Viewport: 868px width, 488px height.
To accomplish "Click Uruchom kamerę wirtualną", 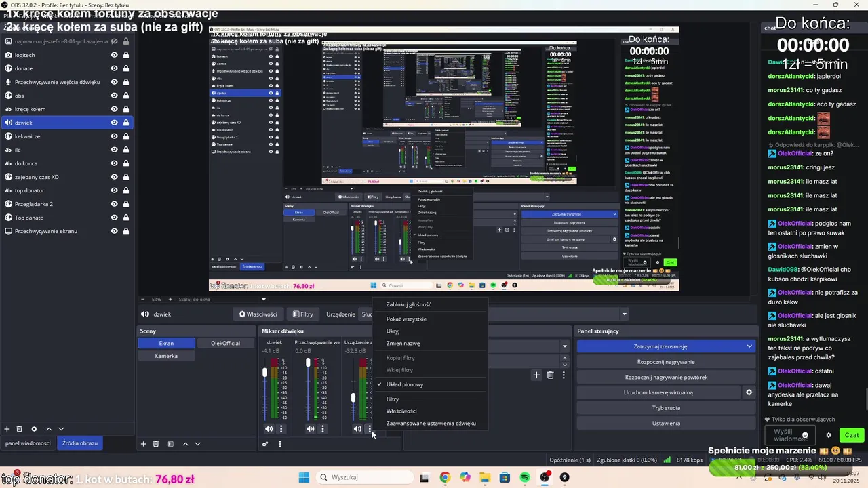I will 658,392.
